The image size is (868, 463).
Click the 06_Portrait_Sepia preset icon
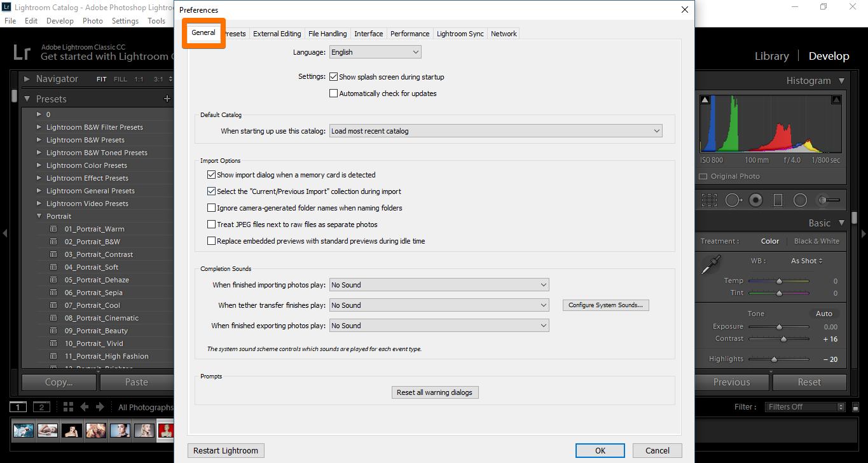[x=53, y=293]
